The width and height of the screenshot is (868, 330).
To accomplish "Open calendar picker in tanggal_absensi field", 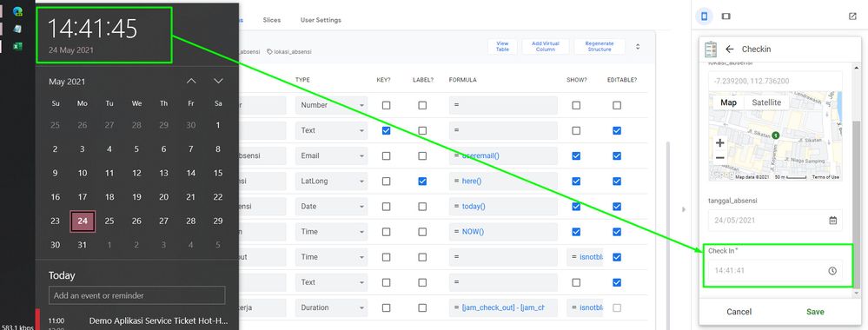I will point(832,221).
